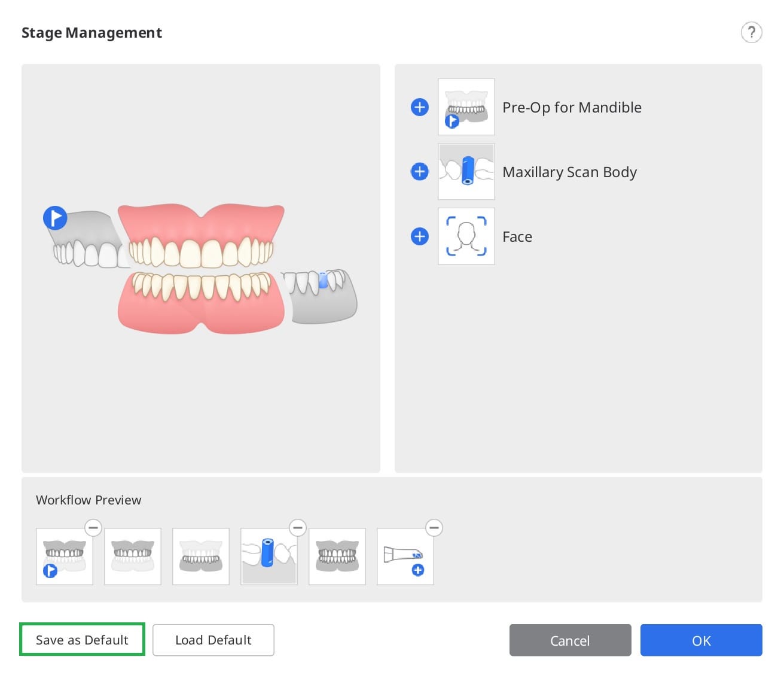Viewport: 784px width, 678px height.
Task: Select the blue scan body workflow thumbnail
Action: 269,557
